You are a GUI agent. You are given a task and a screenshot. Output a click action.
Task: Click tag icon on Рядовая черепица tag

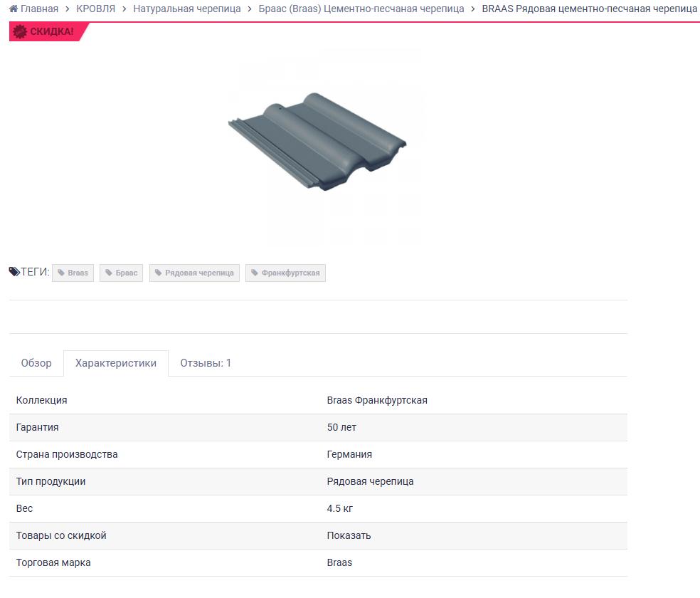point(158,273)
